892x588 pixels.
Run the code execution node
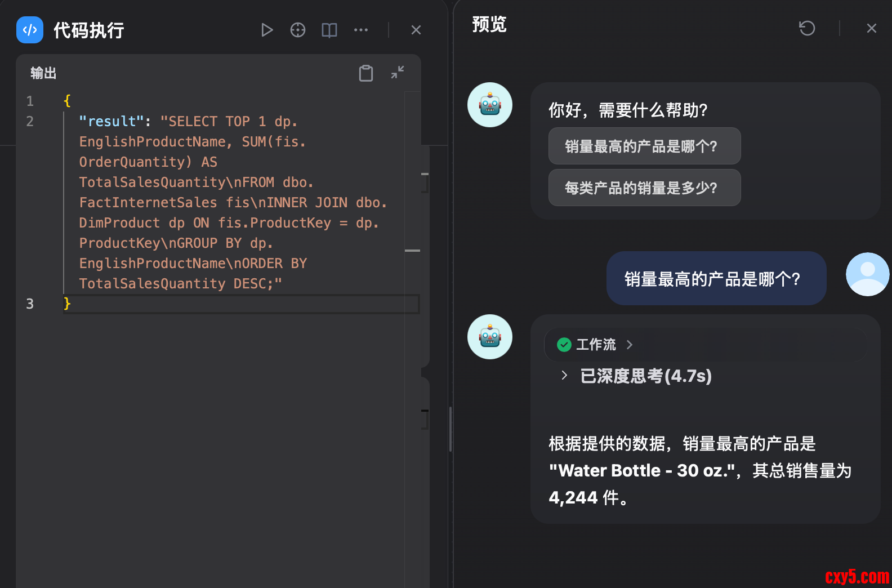click(267, 30)
